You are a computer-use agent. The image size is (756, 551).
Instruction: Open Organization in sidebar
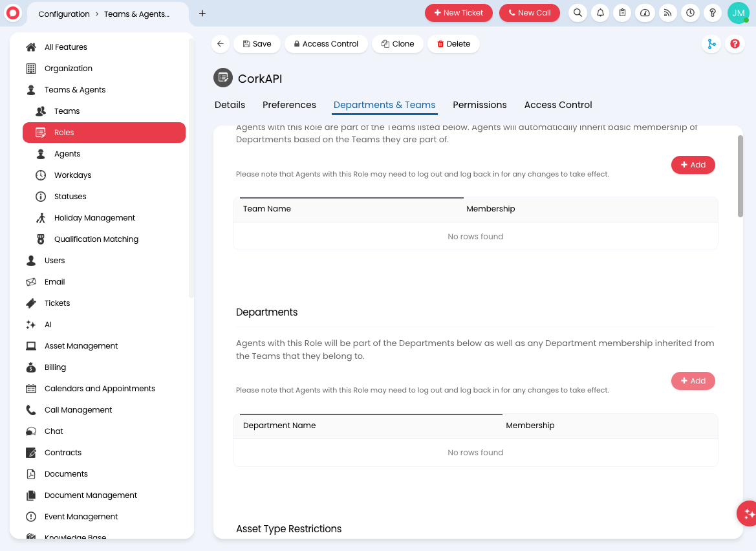coord(103,69)
